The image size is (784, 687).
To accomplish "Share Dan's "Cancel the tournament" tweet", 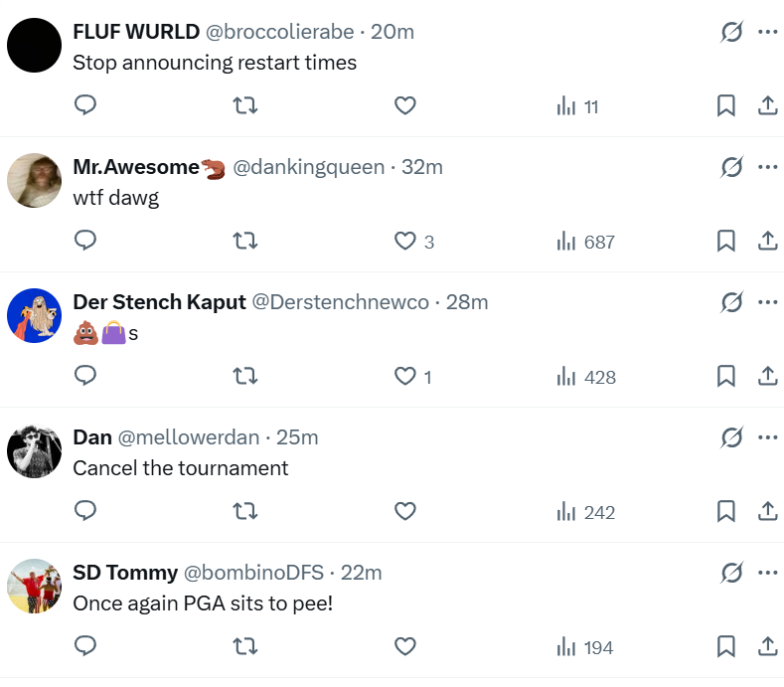I will [x=767, y=511].
